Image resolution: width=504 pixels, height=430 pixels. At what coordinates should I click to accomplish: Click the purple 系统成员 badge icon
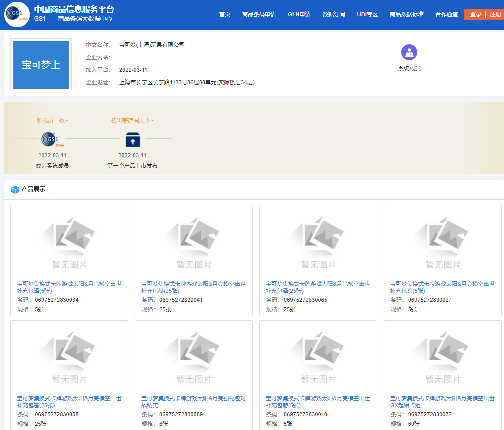pos(409,52)
